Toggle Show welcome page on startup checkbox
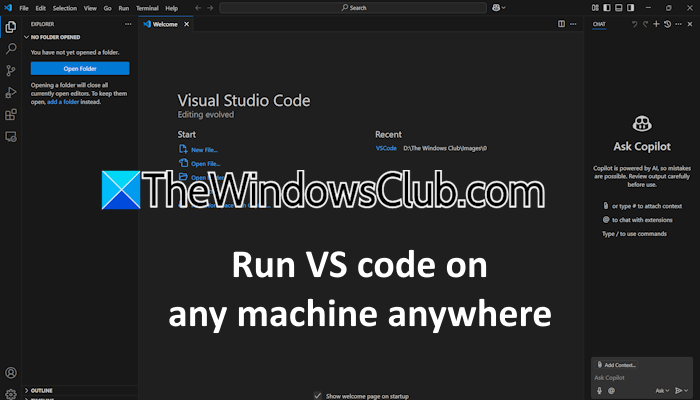Image resolution: width=700 pixels, height=400 pixels. tap(317, 396)
